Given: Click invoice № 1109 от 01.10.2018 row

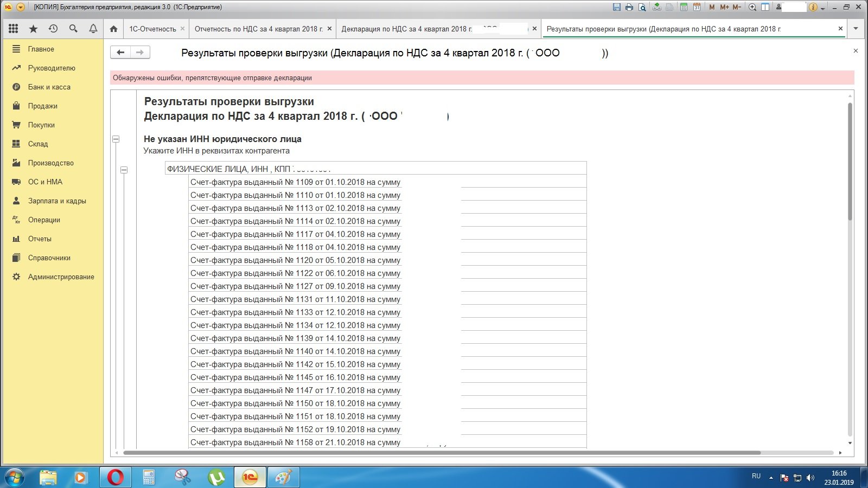Looking at the screenshot, I should pos(387,182).
